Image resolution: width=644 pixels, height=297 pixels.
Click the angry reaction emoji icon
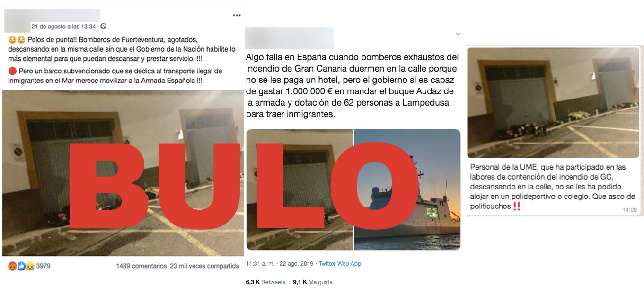pos(12,266)
